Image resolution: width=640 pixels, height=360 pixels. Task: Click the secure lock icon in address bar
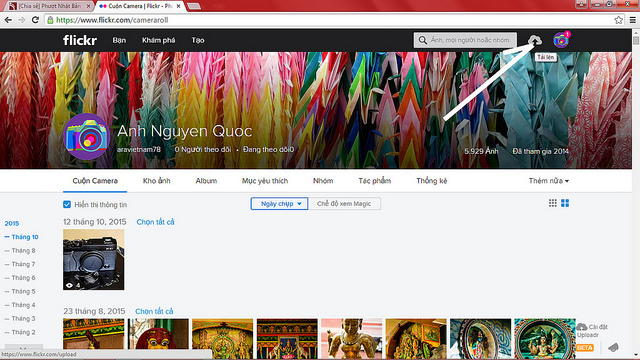[50, 20]
